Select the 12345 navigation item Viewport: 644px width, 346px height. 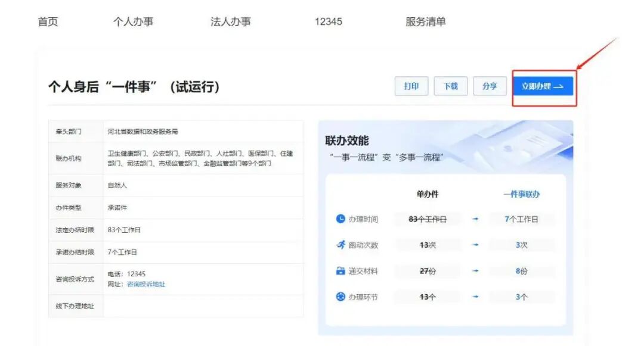tap(329, 22)
